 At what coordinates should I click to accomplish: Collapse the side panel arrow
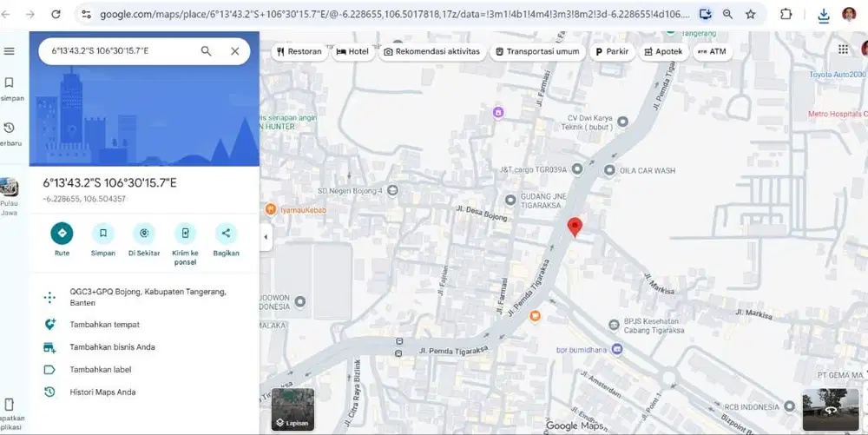pyautogui.click(x=266, y=237)
